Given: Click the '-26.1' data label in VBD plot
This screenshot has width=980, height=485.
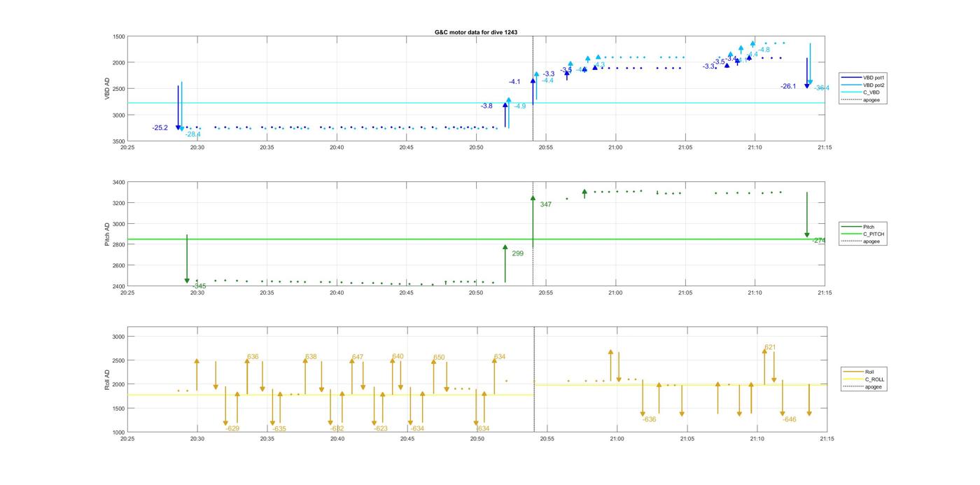Looking at the screenshot, I should point(789,86).
